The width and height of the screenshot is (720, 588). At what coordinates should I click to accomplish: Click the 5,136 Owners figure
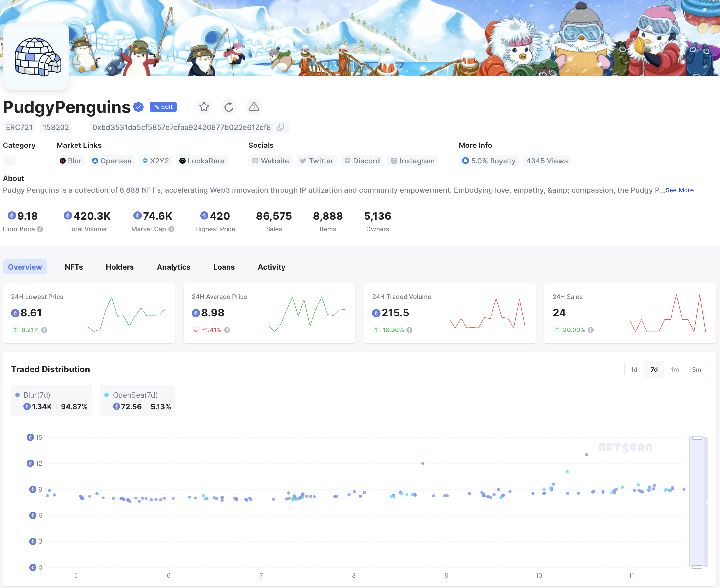pyautogui.click(x=378, y=216)
